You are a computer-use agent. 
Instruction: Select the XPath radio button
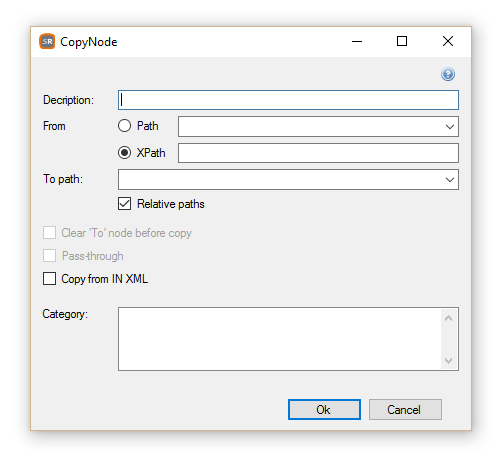point(124,153)
